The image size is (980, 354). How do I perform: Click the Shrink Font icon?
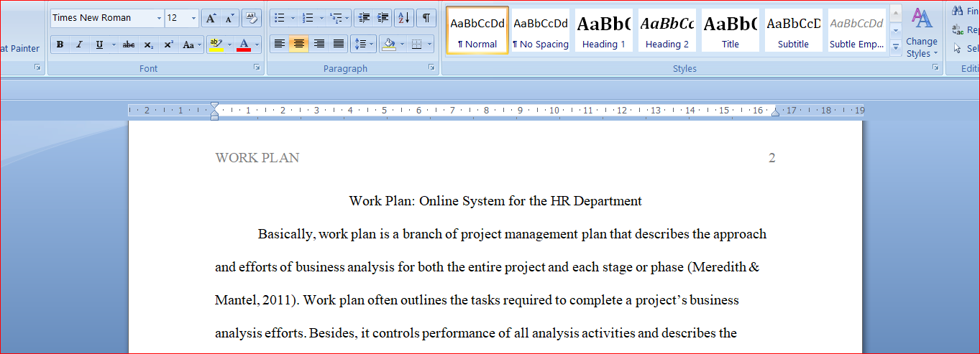pos(229,18)
